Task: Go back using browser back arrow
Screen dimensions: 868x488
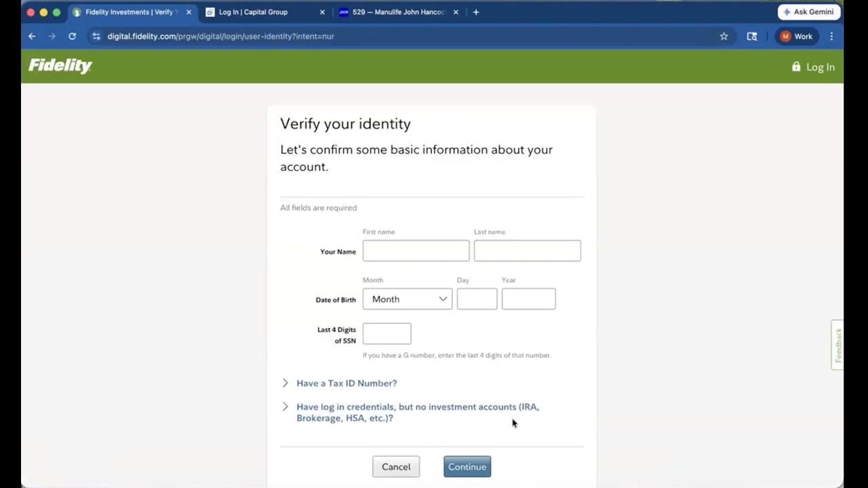Action: pyautogui.click(x=32, y=36)
